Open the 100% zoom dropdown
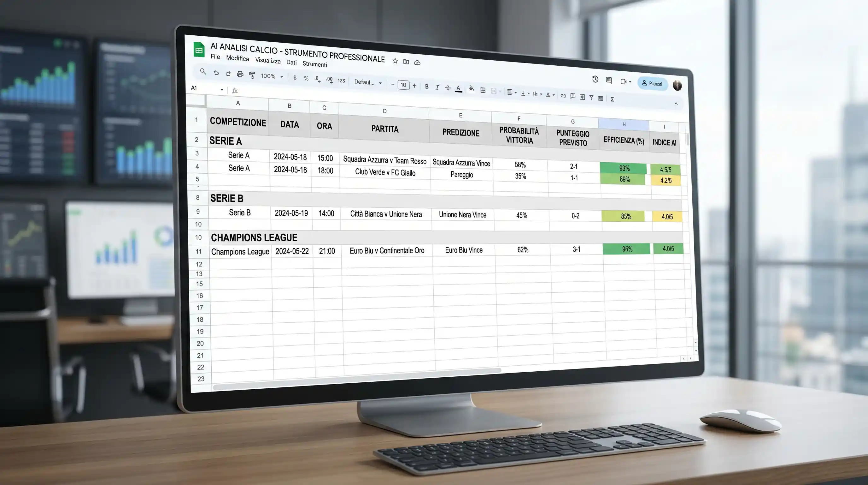Screen dimensions: 868x485 (x=272, y=76)
